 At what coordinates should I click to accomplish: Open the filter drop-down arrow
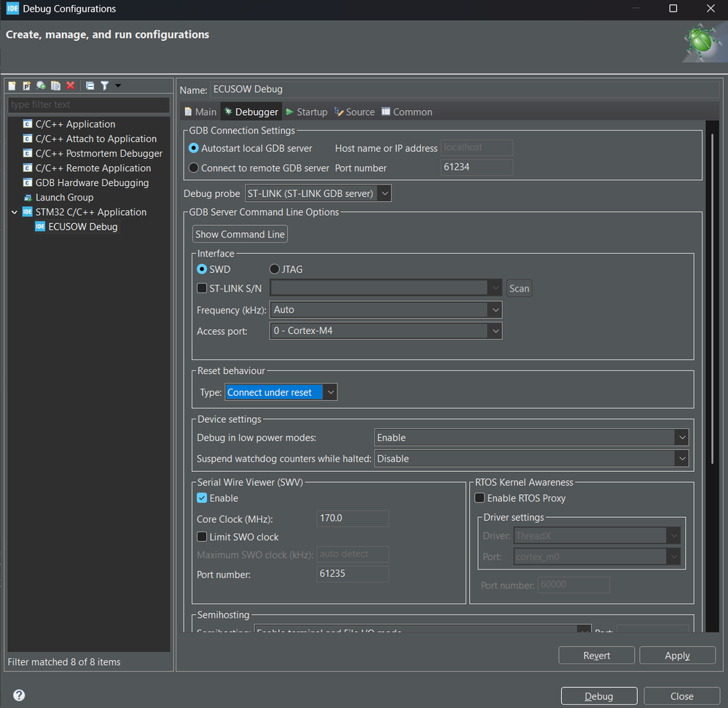click(118, 85)
